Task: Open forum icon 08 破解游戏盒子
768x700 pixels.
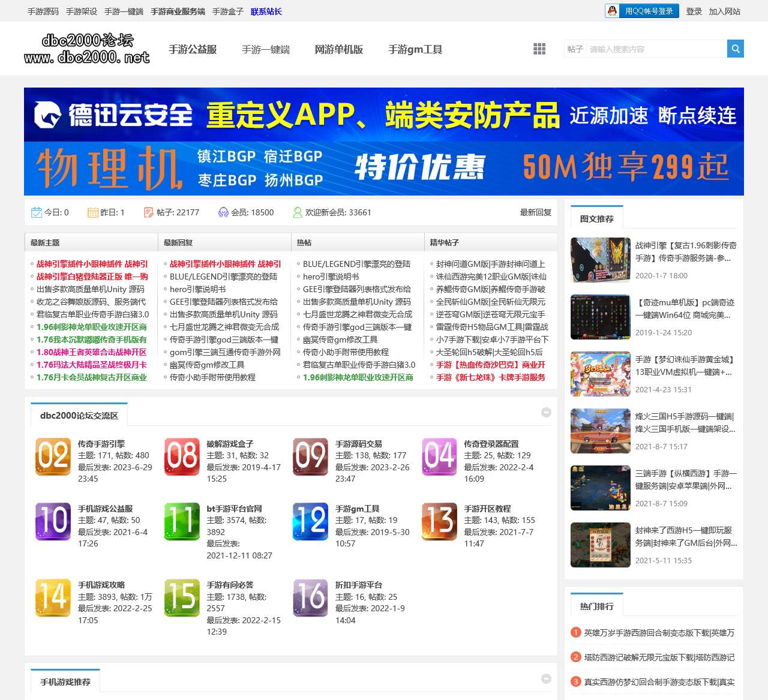Action: click(x=182, y=456)
